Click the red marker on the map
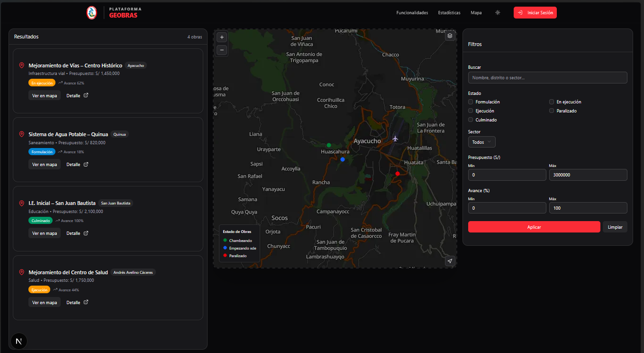The height and width of the screenshot is (353, 644). pos(398,174)
